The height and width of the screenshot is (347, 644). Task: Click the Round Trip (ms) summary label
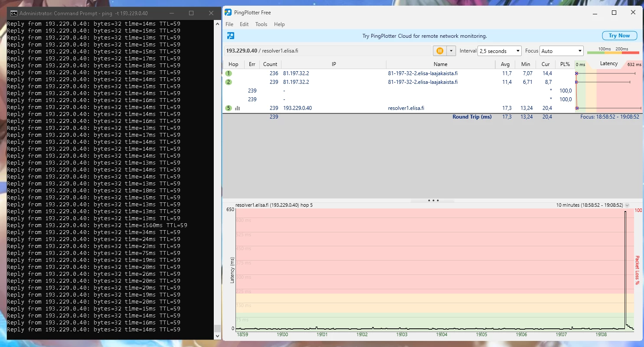(472, 117)
